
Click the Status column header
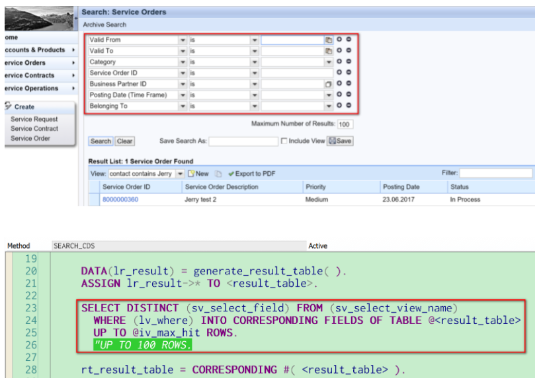[x=460, y=187]
